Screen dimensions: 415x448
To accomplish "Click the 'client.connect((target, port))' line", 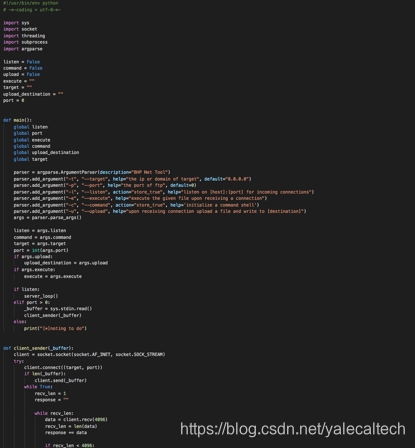I will (63, 367).
